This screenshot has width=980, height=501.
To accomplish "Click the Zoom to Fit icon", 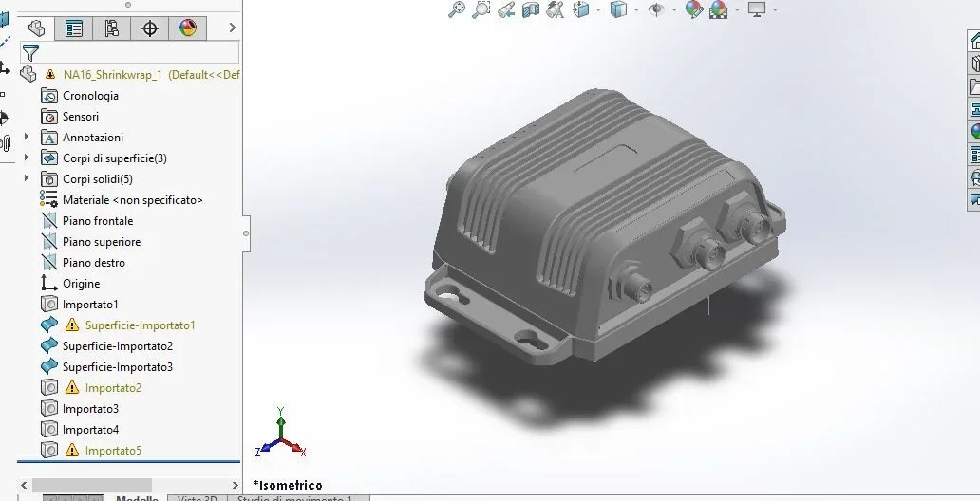I will 456,9.
